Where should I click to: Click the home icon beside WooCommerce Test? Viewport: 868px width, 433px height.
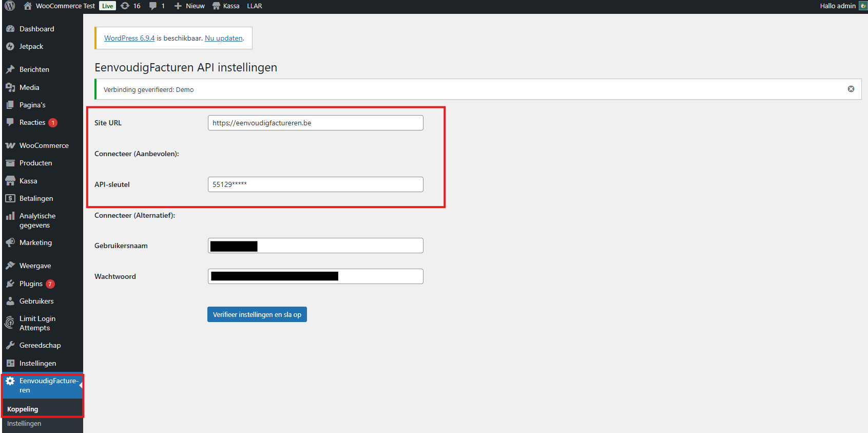pos(28,6)
